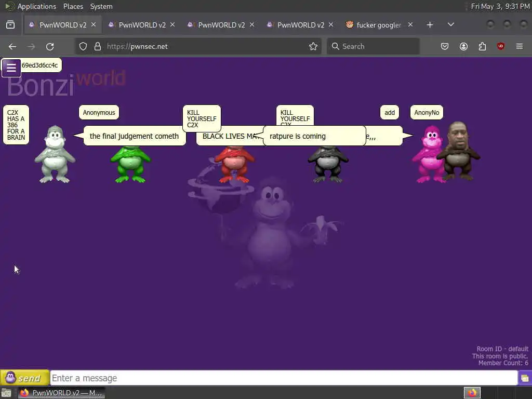Click the AnonyNo name tag
532x399 pixels.
[427, 112]
